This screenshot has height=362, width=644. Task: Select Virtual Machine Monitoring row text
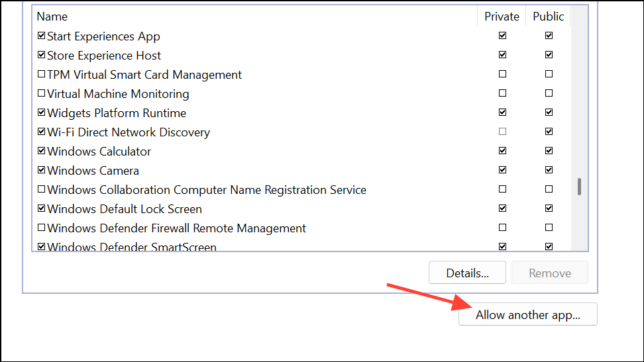[118, 94]
